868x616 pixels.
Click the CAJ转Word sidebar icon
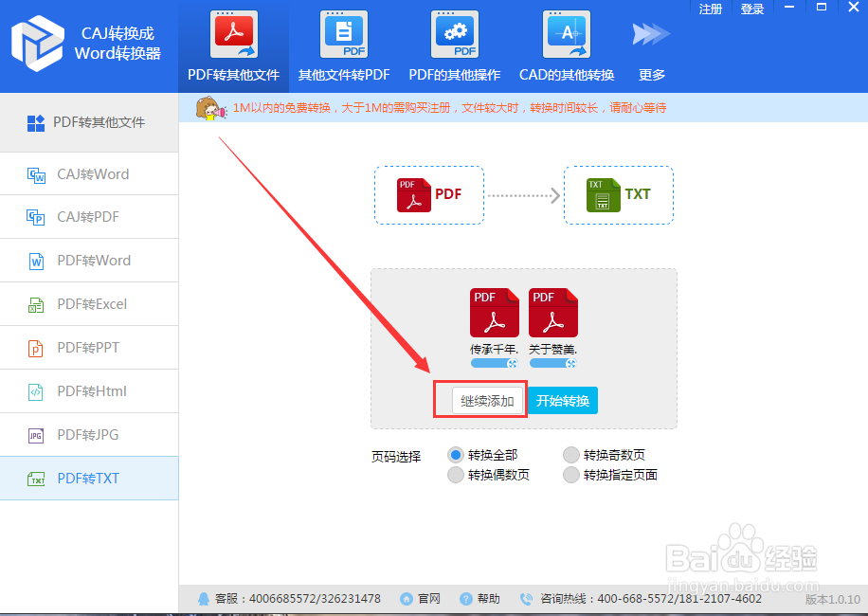point(37,175)
